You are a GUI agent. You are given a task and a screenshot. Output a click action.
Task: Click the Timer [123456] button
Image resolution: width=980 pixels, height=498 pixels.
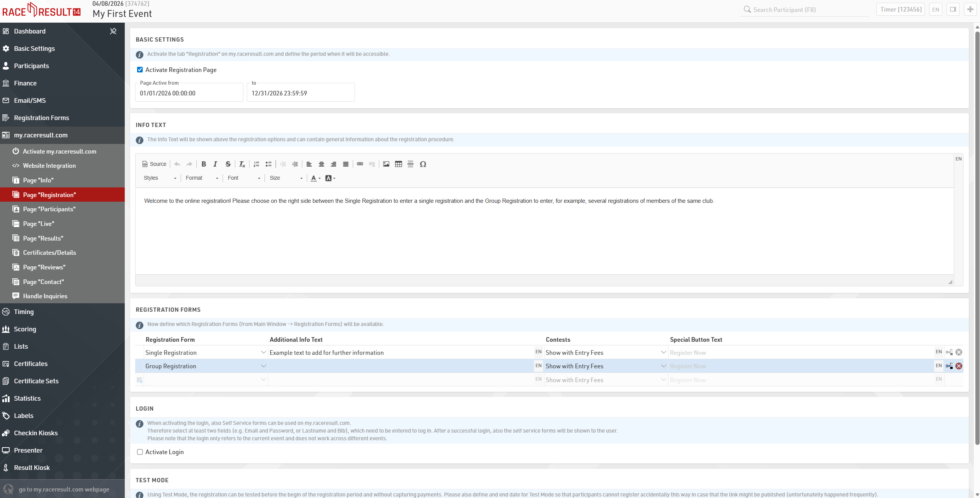tap(901, 9)
